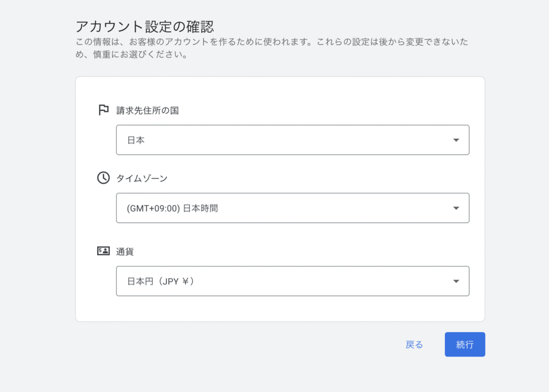This screenshot has height=392, width=549.
Task: Expand the timezone dropdown arrow next to 日本時間
Action: pyautogui.click(x=456, y=208)
